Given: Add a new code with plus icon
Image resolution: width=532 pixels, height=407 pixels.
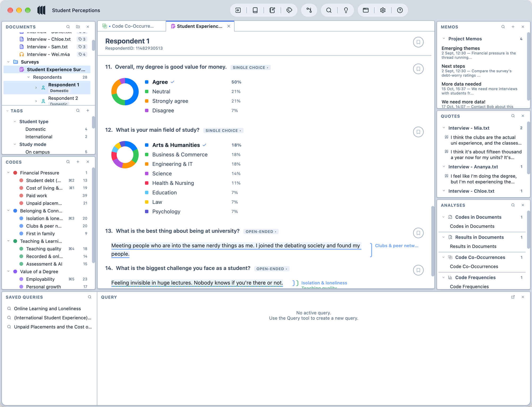Looking at the screenshot, I should (x=78, y=162).
